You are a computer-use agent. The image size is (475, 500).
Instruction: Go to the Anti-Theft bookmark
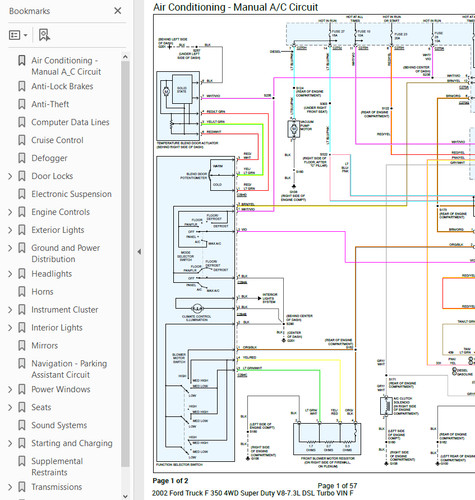(50, 104)
